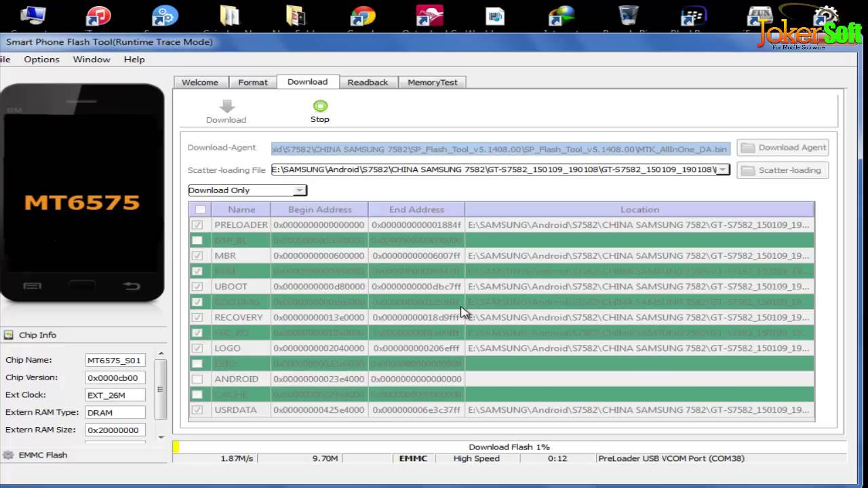Toggle the LOGO row checkbox
Viewport: 868px width, 488px height.
coord(197,348)
